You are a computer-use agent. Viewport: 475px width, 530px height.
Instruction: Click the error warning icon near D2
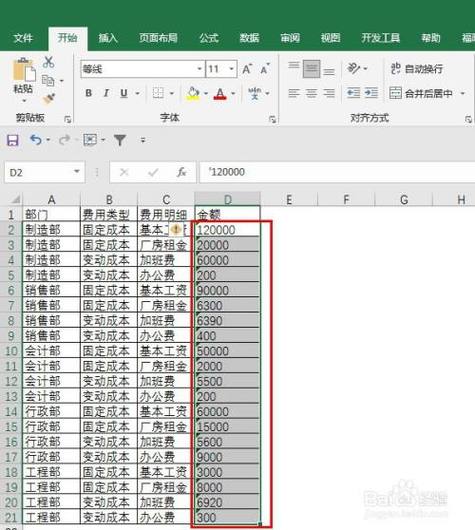coord(176,230)
